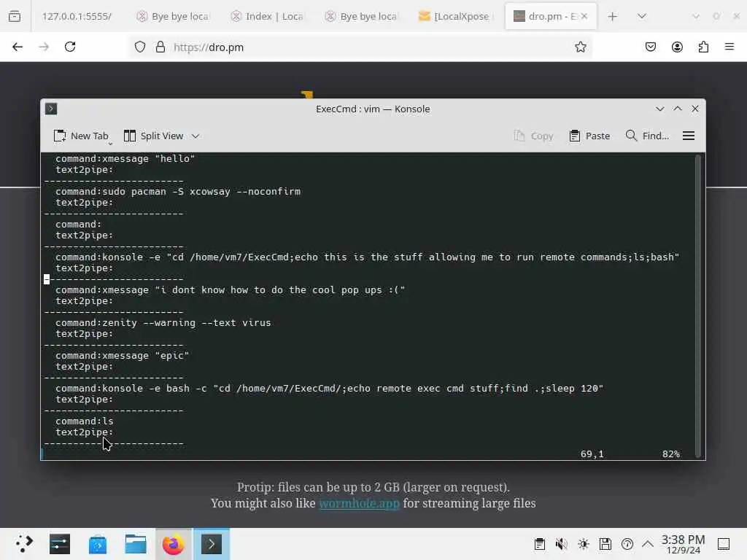The image size is (747, 560).
Task: Click the vim cursor position '69,1'
Action: click(x=592, y=454)
